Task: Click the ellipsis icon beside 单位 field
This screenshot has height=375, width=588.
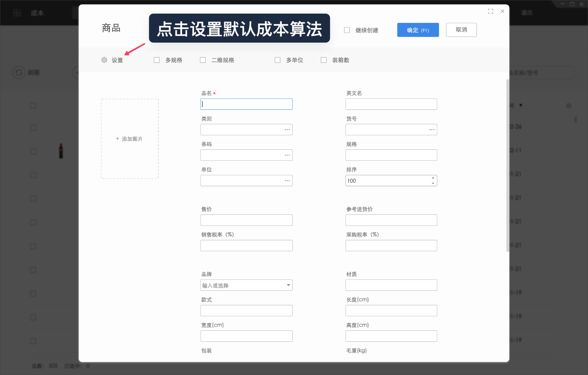Action: [287, 180]
